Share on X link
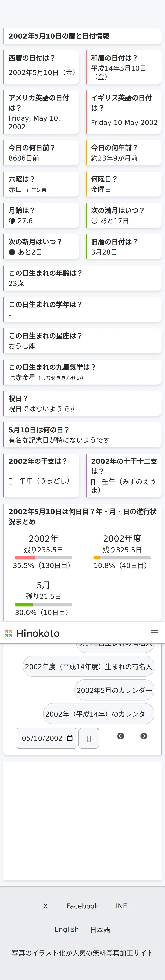The image size is (165, 980). click(x=45, y=906)
